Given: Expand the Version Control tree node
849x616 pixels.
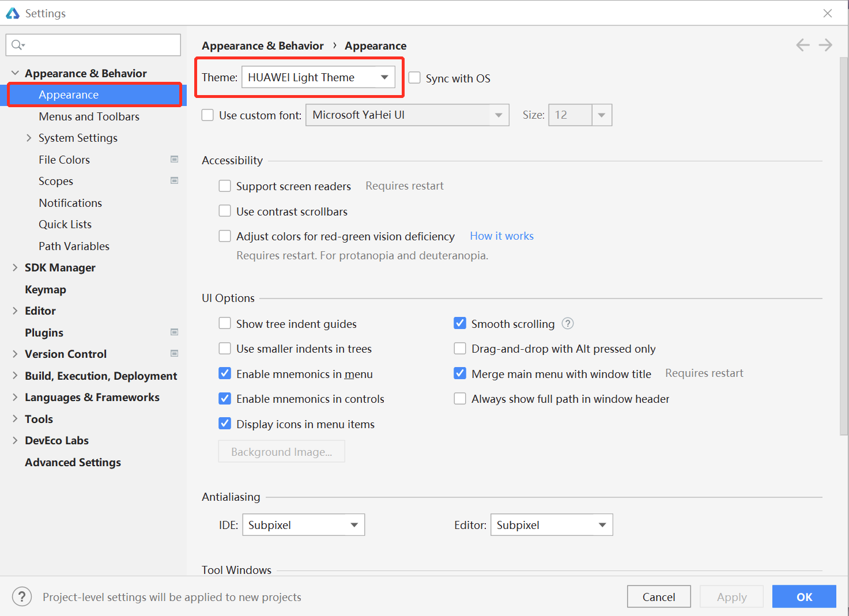Looking at the screenshot, I should click(x=15, y=354).
